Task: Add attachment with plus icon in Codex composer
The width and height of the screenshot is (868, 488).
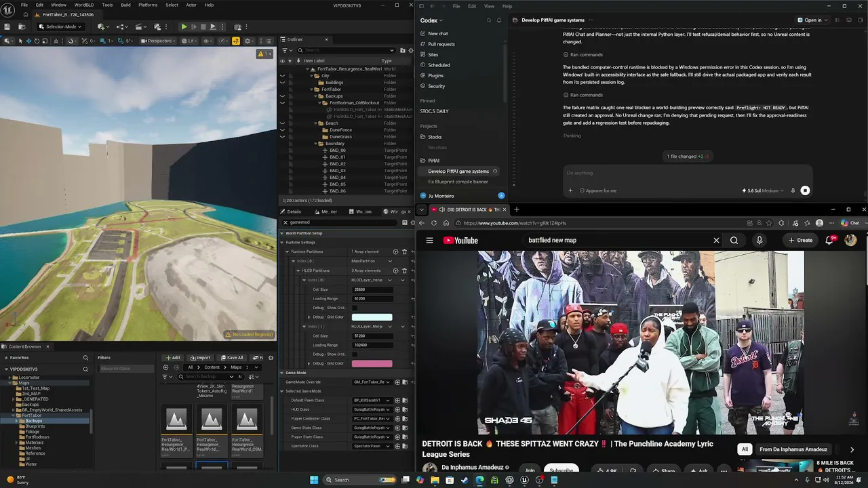Action: click(570, 190)
